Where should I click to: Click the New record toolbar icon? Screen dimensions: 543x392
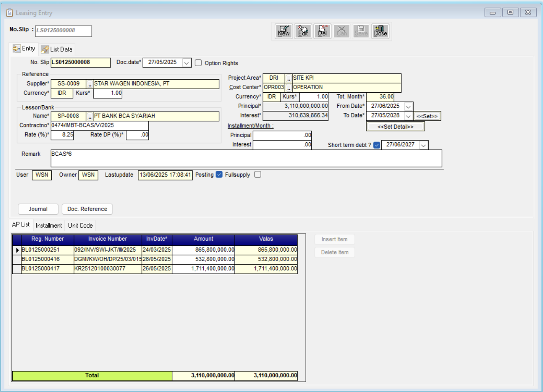tap(284, 31)
